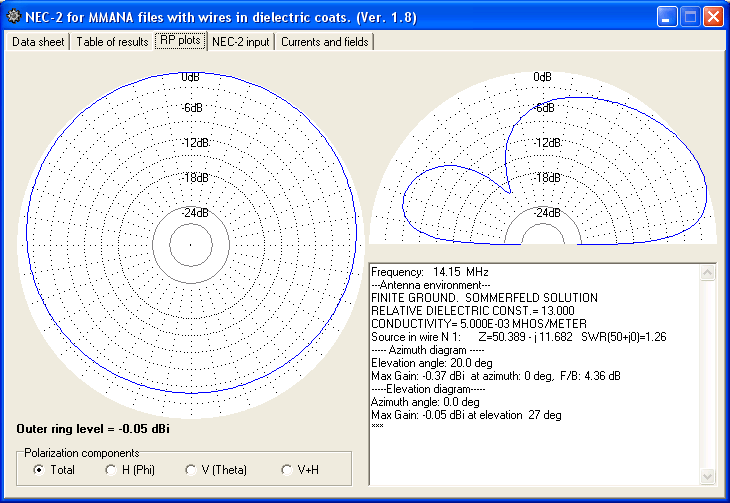Screen dimensions: 730x503
Task: Show the Currents and fields tab
Action: pyautogui.click(x=324, y=42)
